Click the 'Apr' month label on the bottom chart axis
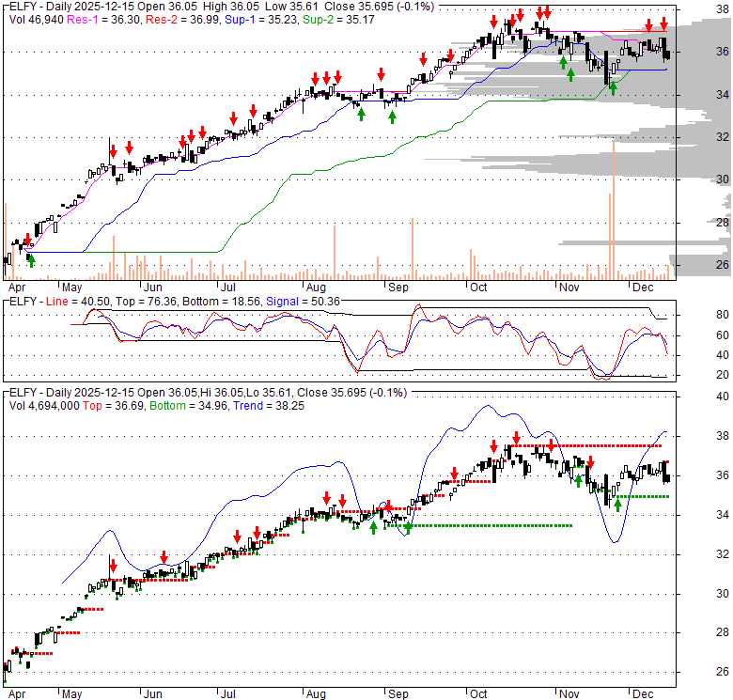 [17, 694]
